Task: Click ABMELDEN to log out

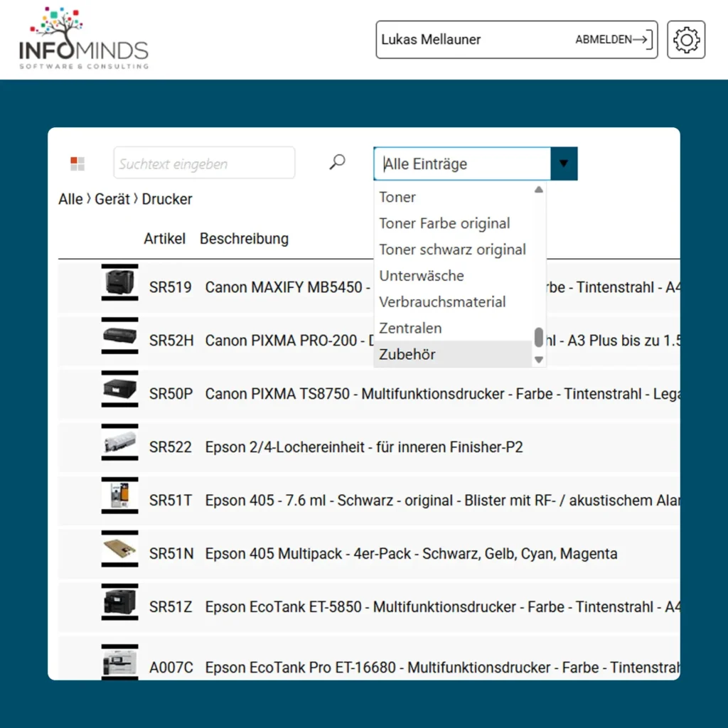Action: pyautogui.click(x=604, y=40)
